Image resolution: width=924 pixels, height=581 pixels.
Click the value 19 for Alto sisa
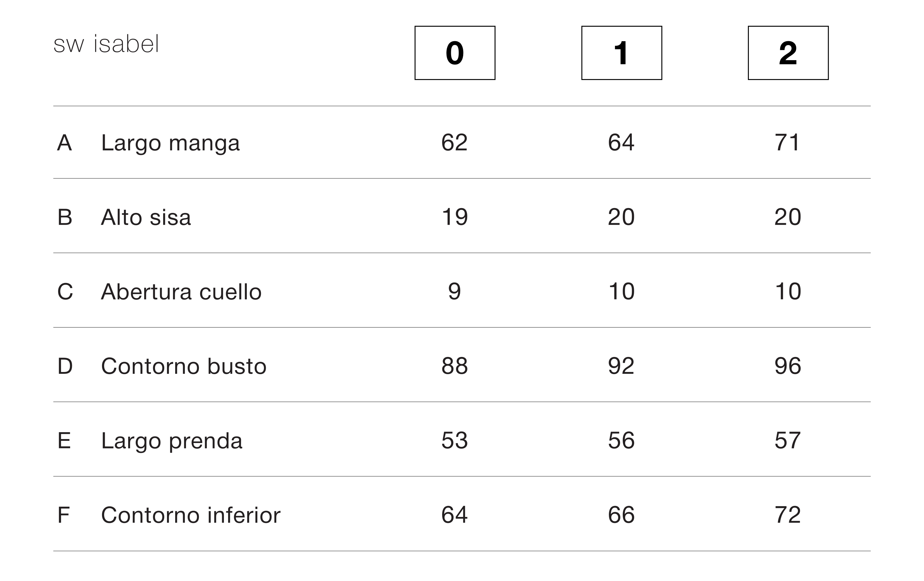click(455, 217)
